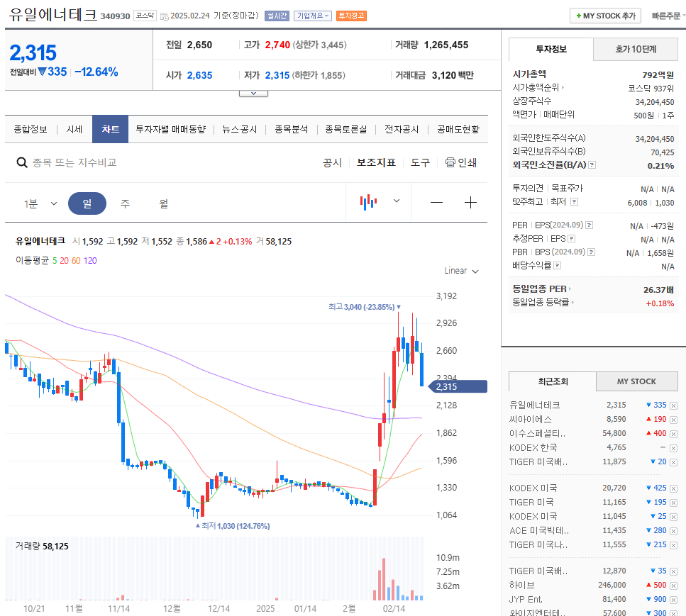The height and width of the screenshot is (616, 686).
Task: Switch chart period to 주 weekly
Action: coord(125,203)
